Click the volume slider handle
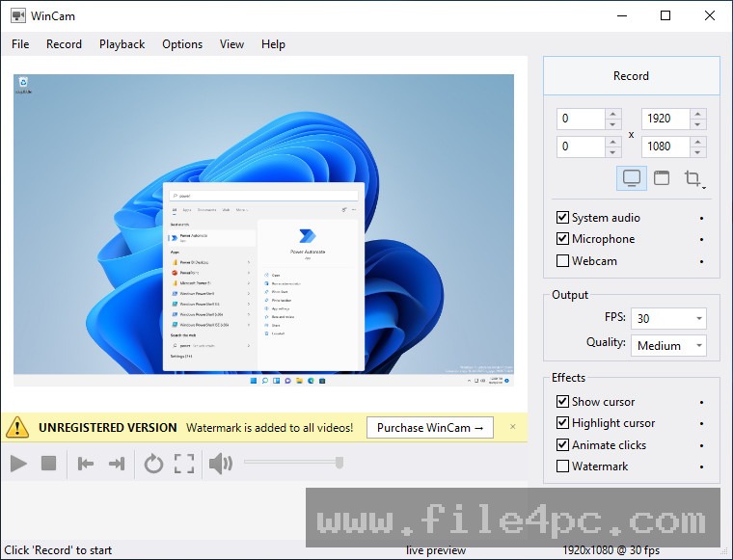733x560 pixels. (339, 463)
